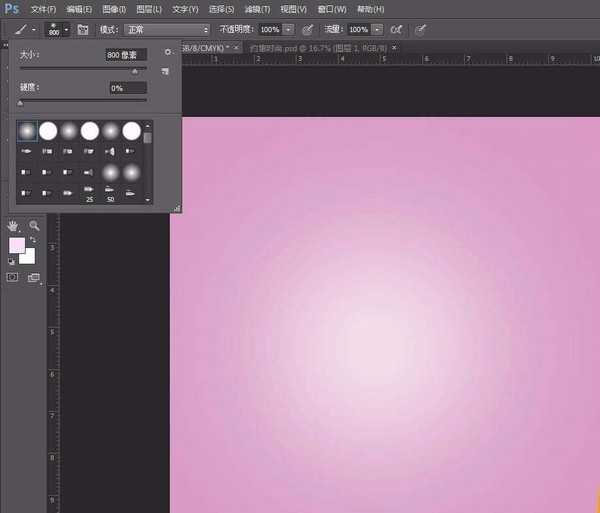Click the foreground pink color swatch
The height and width of the screenshot is (513, 600).
click(x=17, y=245)
